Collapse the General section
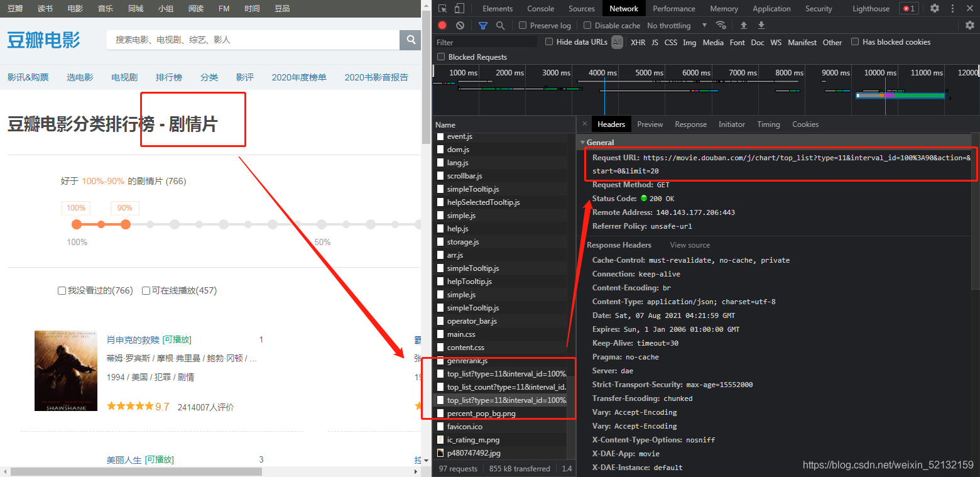The height and width of the screenshot is (477, 980). click(x=582, y=142)
